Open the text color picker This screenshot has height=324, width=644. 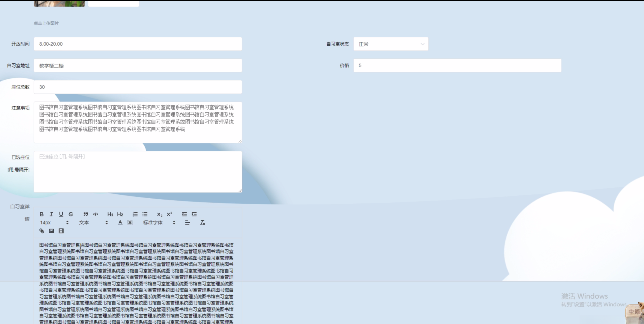pyautogui.click(x=120, y=222)
